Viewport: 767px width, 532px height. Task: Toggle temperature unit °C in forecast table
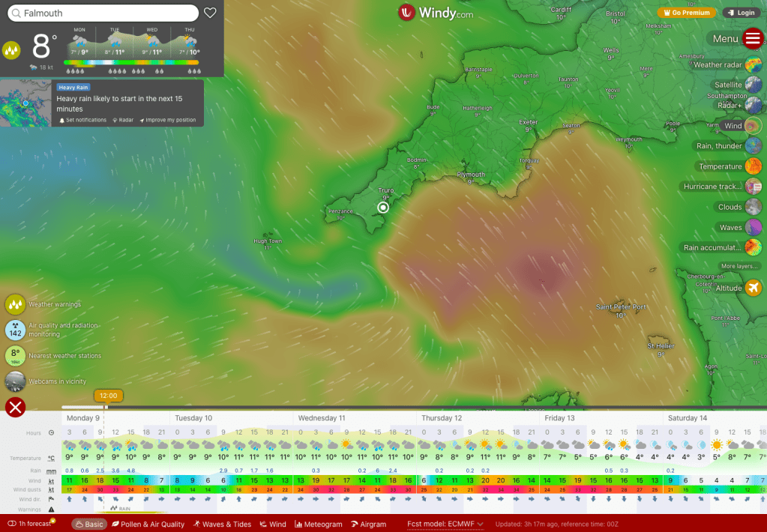51,458
